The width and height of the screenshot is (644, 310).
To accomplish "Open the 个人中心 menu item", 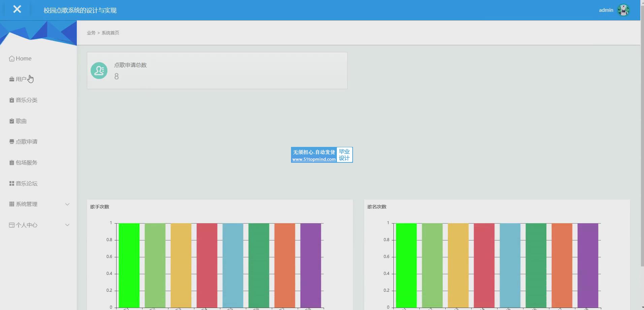I will [x=27, y=225].
